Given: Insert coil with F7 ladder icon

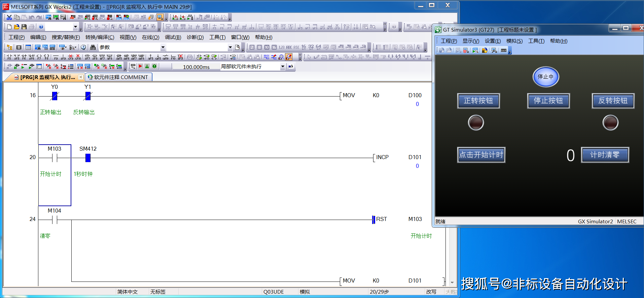Looking at the screenshot, I should point(39,57).
